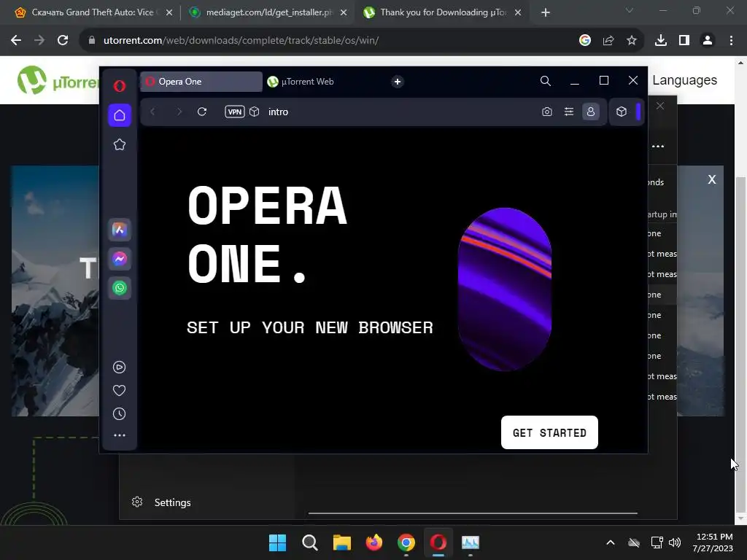Open Chrome downloads icon
Viewport: 747px width, 560px height.
click(661, 41)
